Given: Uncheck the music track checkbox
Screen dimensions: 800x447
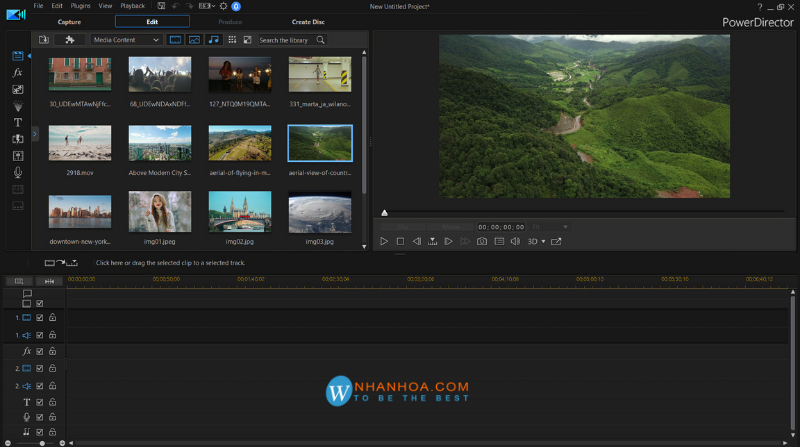Looking at the screenshot, I should [39, 432].
